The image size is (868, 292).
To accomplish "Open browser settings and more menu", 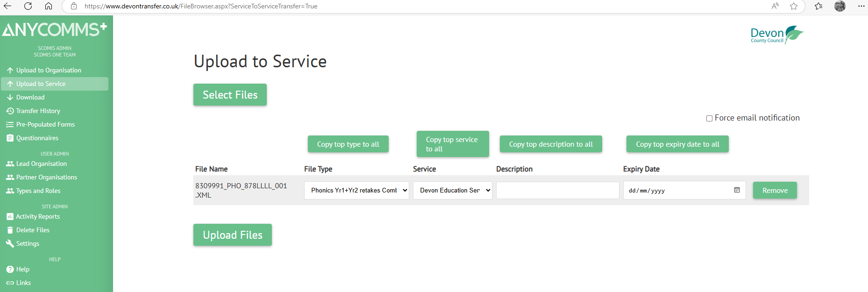I will pos(861,6).
